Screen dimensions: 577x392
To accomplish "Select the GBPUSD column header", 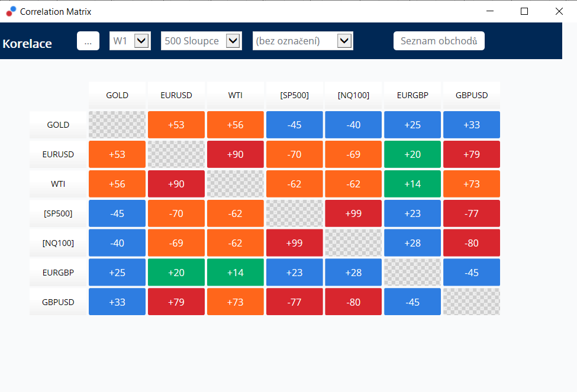I will pyautogui.click(x=472, y=95).
